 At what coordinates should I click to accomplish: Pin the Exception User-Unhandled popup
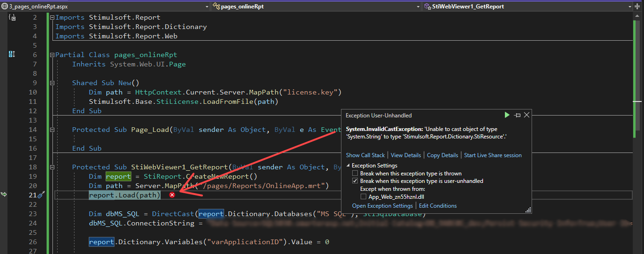[x=517, y=115]
